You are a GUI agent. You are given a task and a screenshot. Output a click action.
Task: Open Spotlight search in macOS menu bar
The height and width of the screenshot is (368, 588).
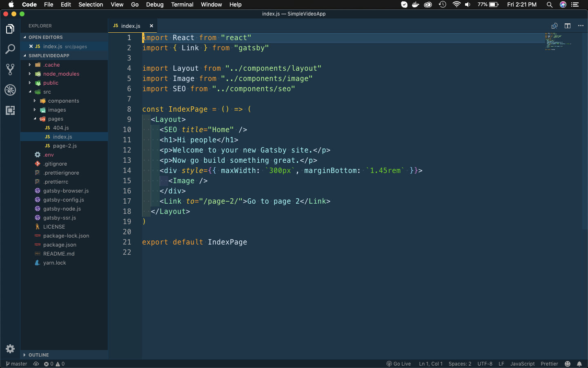(x=550, y=4)
